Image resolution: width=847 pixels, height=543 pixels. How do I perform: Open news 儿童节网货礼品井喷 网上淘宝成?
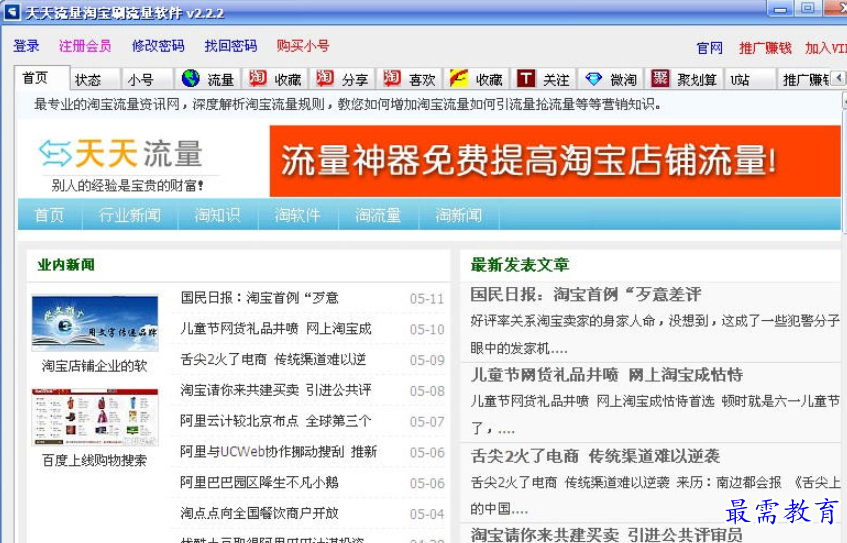[276, 329]
